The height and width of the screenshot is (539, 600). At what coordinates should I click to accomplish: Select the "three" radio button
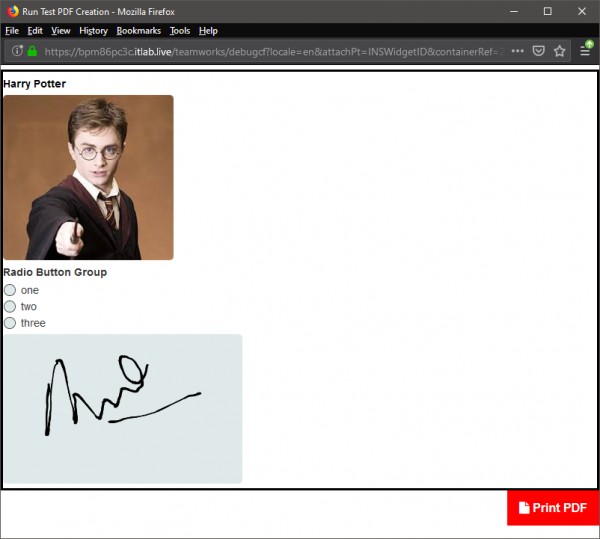click(10, 323)
